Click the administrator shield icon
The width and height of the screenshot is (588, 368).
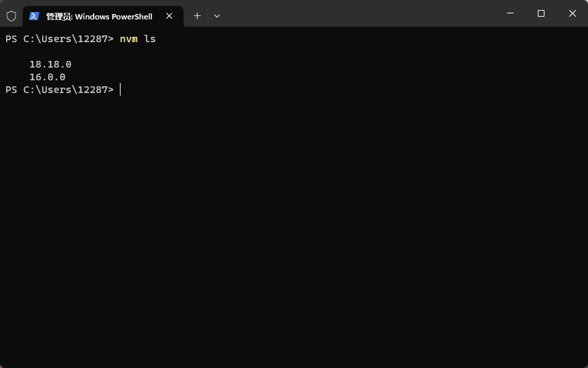coord(11,16)
